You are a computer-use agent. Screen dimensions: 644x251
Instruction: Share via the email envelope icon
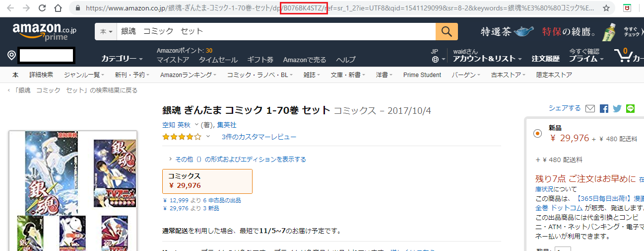590,108
